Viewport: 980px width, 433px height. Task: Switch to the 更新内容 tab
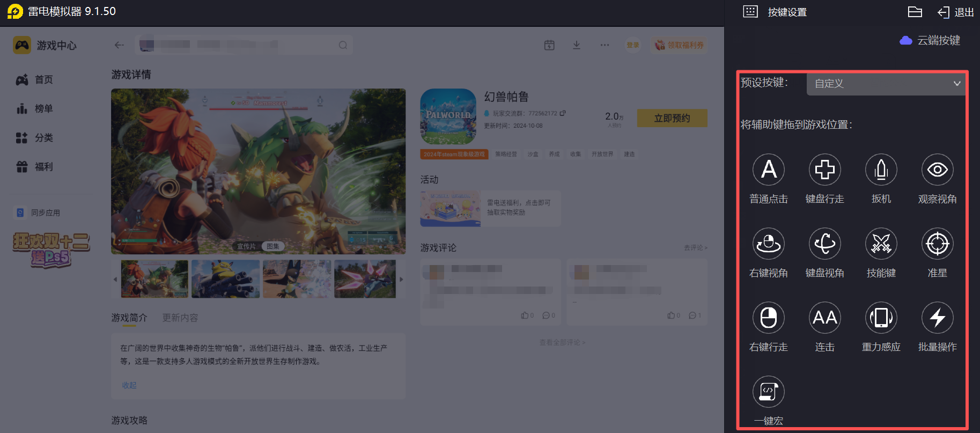[180, 318]
